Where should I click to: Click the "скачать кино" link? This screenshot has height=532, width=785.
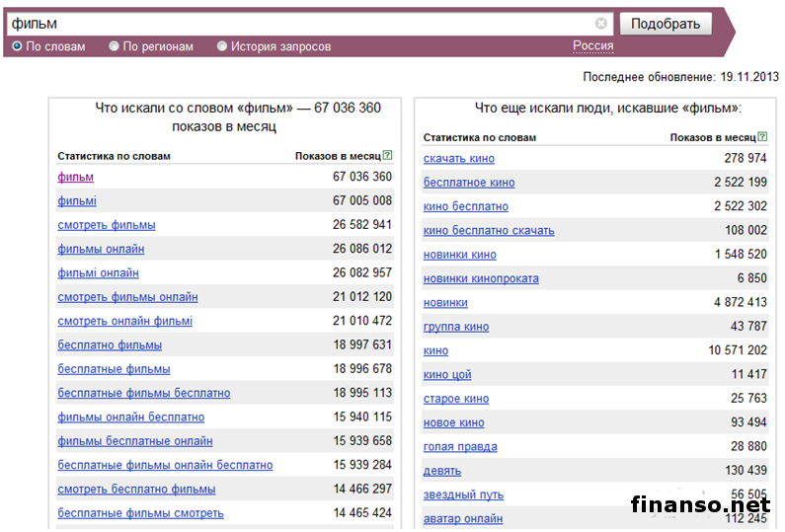tap(459, 159)
